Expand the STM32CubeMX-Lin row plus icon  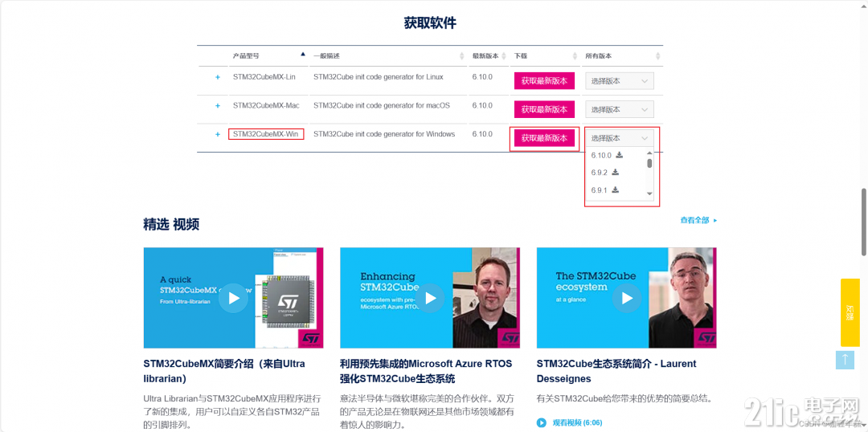[218, 77]
